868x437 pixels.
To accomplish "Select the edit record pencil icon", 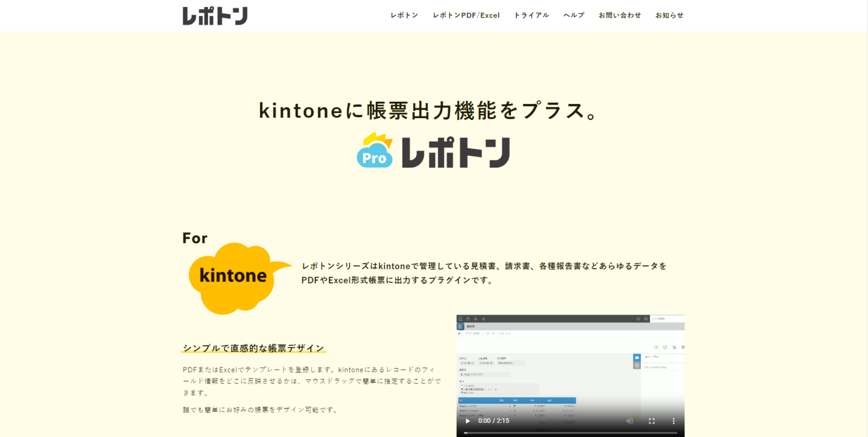I will pos(665,346).
